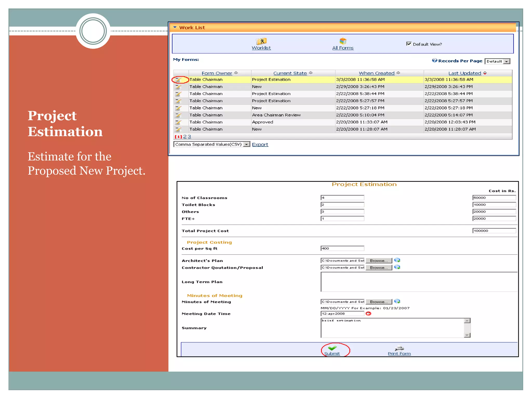
Task: Click the Export link
Action: click(260, 144)
